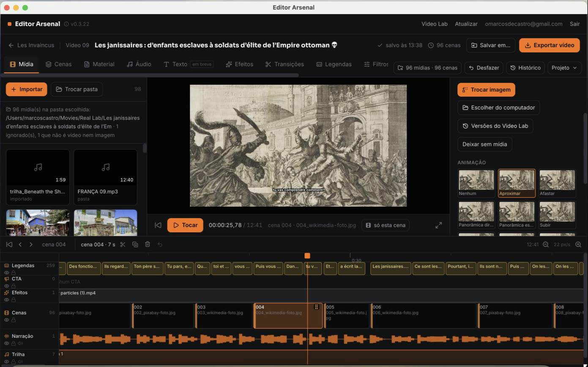Split scene 004 with the scissors icon

click(123, 244)
